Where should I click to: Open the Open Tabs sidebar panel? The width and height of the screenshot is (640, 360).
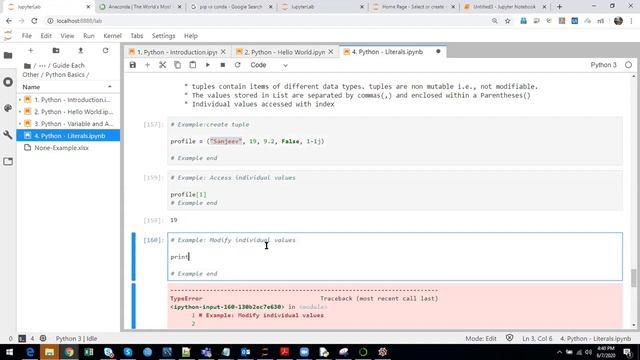tap(8, 161)
